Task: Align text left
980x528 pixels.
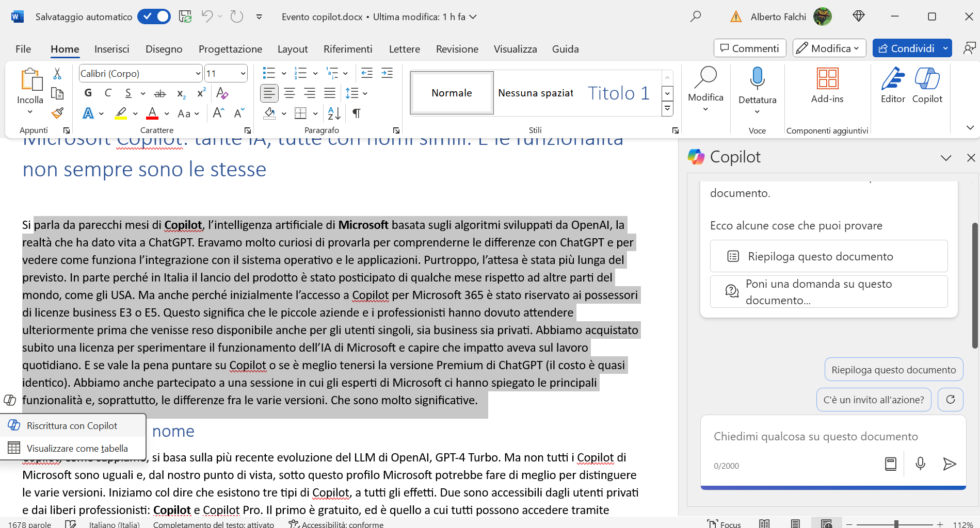Action: point(269,93)
